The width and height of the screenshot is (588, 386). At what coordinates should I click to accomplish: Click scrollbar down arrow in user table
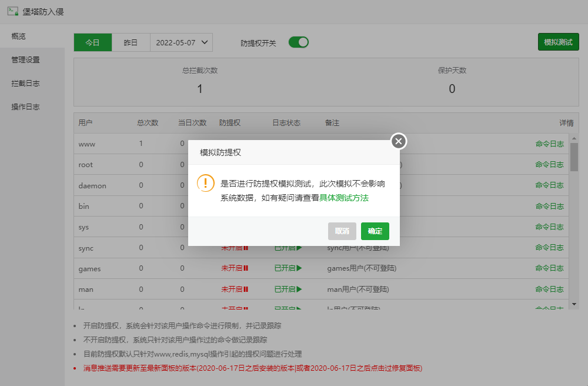574,304
